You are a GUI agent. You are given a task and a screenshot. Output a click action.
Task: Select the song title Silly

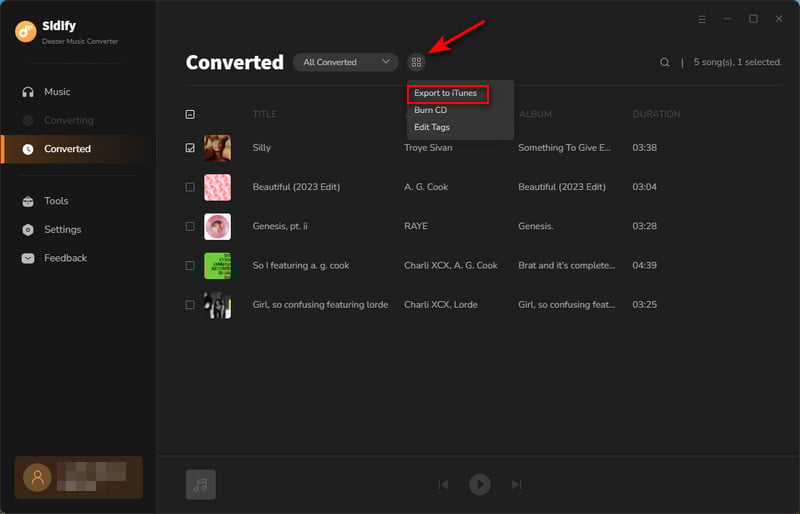[261, 148]
